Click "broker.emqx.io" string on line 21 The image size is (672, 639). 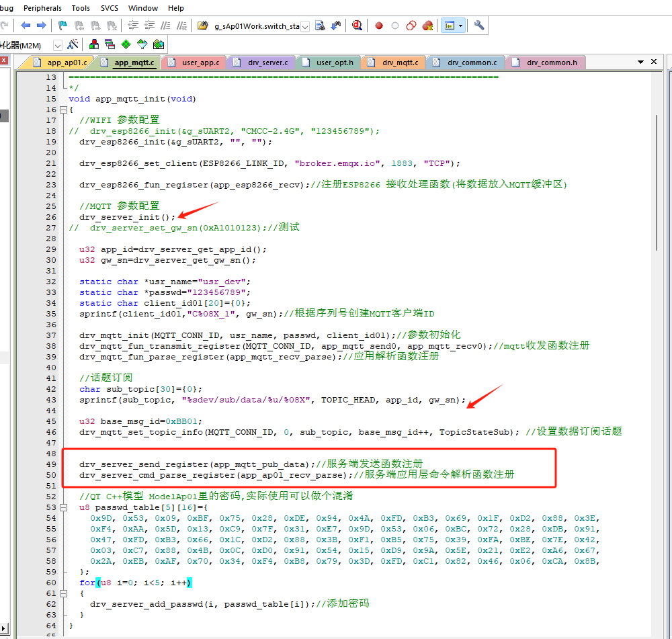pyautogui.click(x=337, y=163)
